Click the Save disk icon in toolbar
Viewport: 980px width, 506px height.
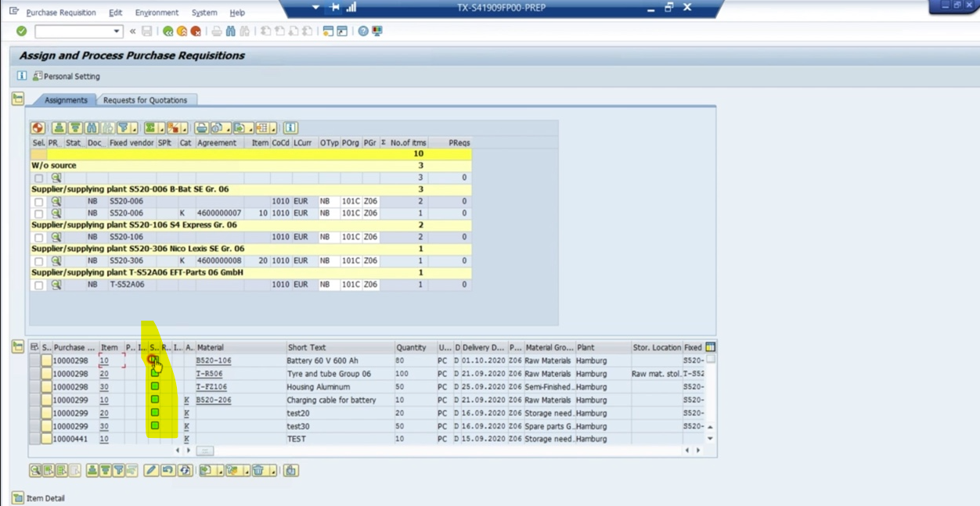(x=146, y=31)
